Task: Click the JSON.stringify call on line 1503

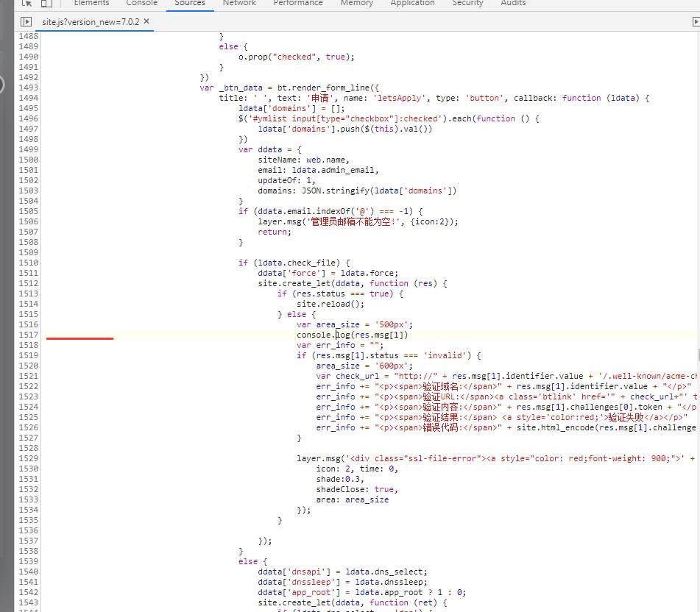Action: (379, 191)
